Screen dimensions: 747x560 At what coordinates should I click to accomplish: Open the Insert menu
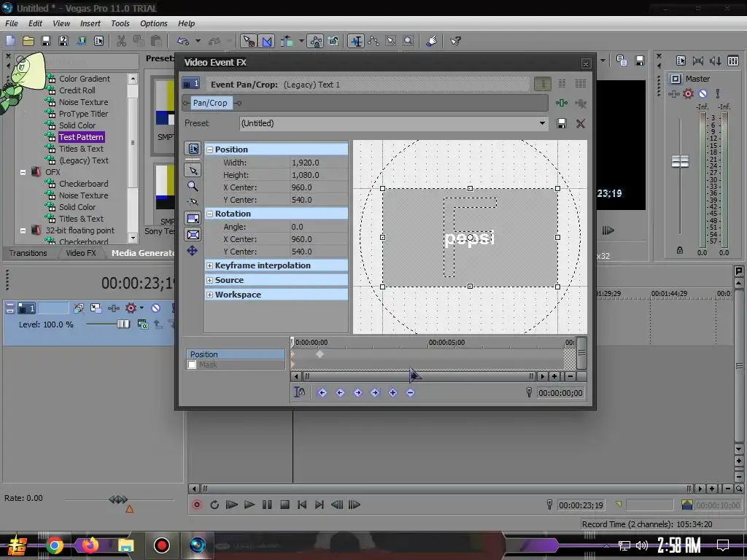(90, 23)
